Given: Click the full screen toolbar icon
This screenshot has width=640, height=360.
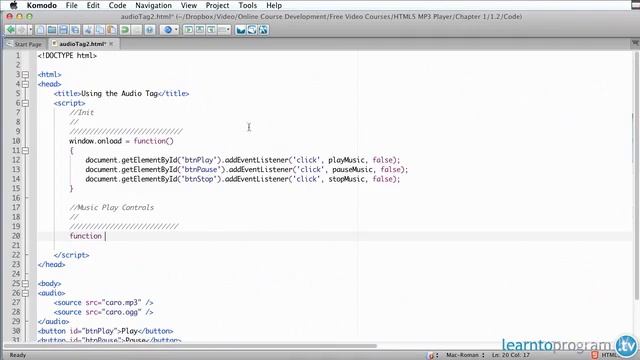Looking at the screenshot, I should tap(263, 30).
